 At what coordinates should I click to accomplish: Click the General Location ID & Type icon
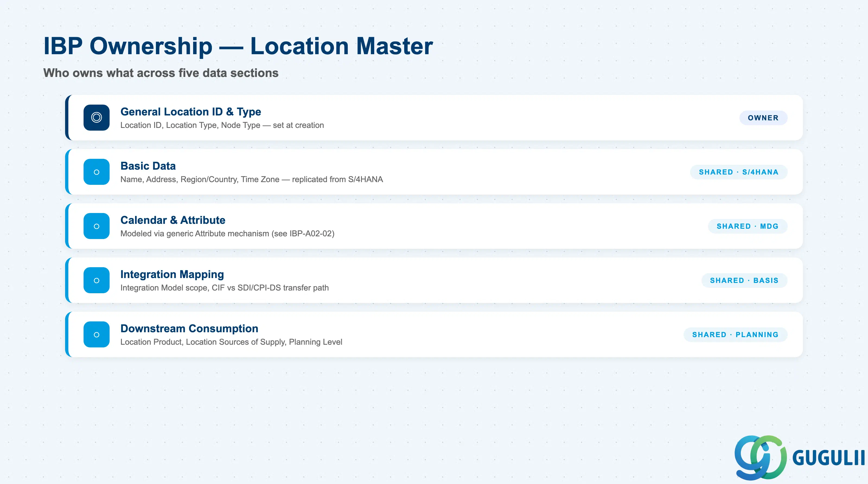pos(96,117)
